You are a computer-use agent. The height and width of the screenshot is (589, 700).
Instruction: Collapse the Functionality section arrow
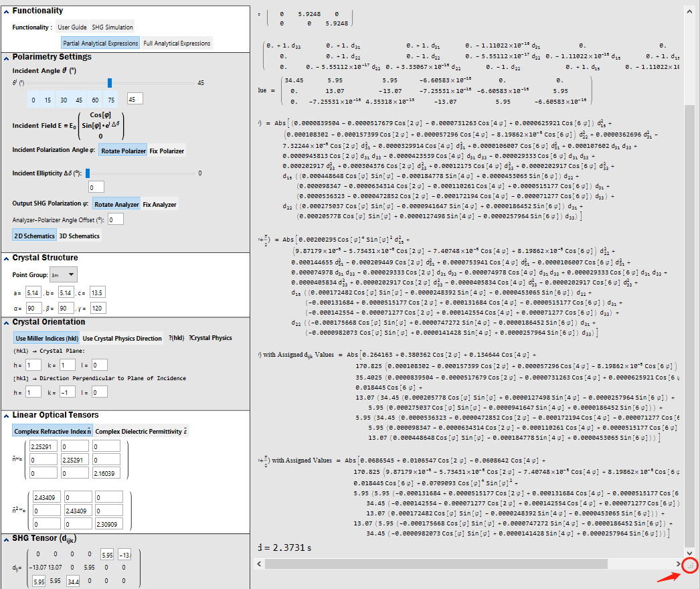(x=6, y=11)
